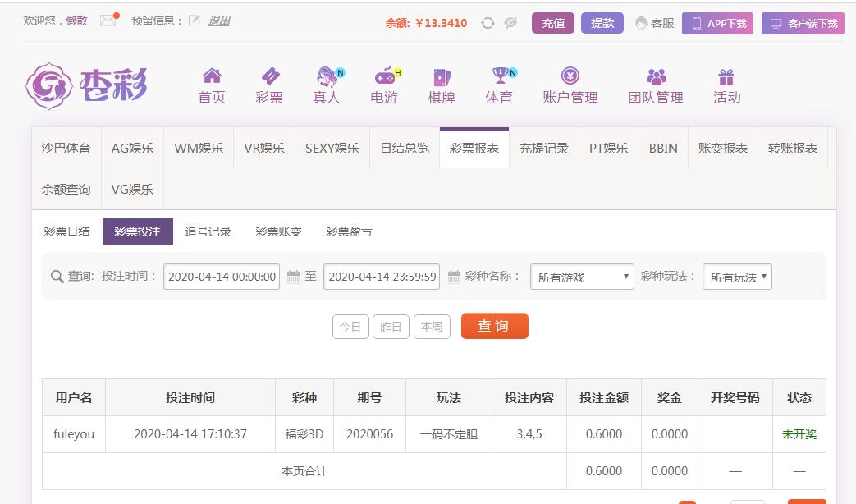Expand the 所有玩法 play method dropdown
The height and width of the screenshot is (504, 856).
[737, 277]
